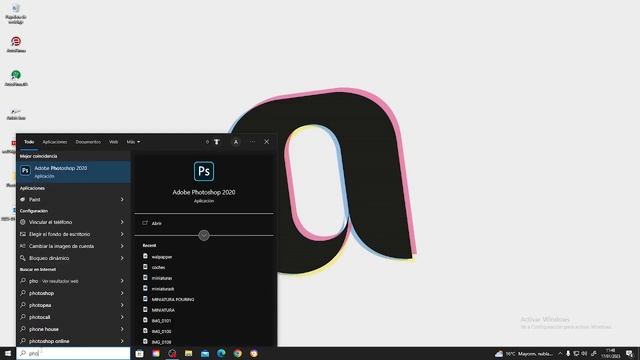Switch to the Web search tab
Image resolution: width=640 pixels, height=360 pixels.
coord(113,142)
